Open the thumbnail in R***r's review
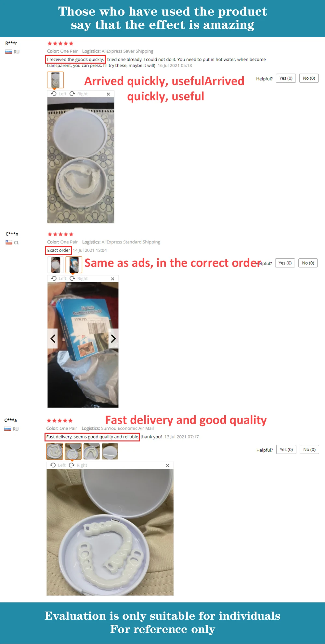The width and height of the screenshot is (325, 644). click(x=55, y=80)
